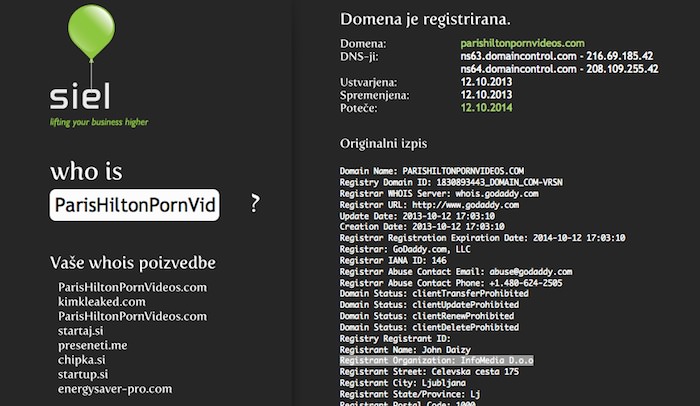
Task: Click the 'Poteče:' label
Action: pos(358,109)
